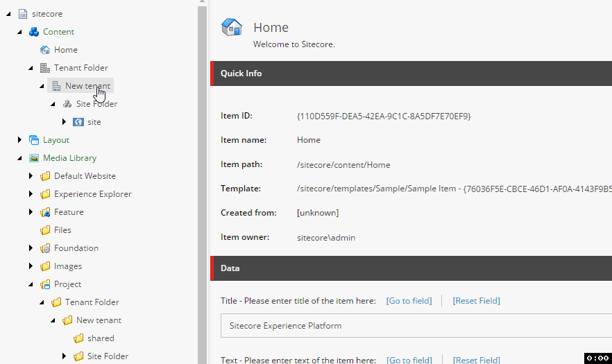612x364 pixels.
Task: Select the Site Folder icon under New tenant
Action: pos(67,104)
